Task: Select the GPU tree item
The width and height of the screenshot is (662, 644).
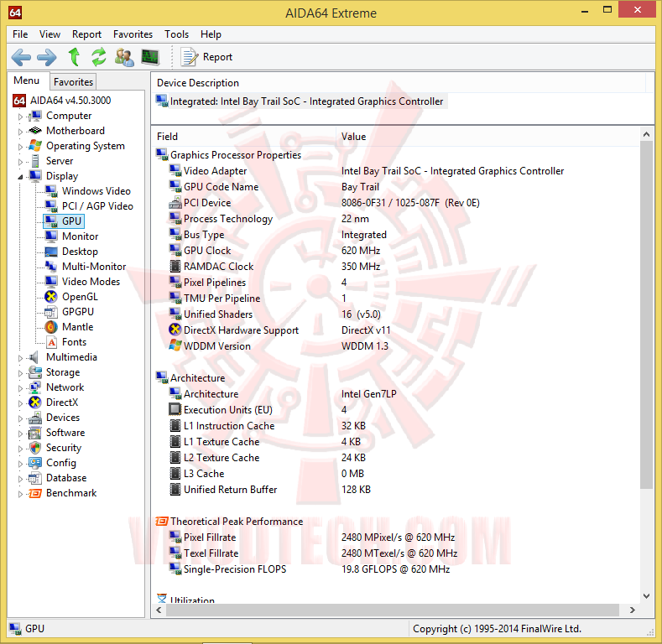Action: pos(64,221)
